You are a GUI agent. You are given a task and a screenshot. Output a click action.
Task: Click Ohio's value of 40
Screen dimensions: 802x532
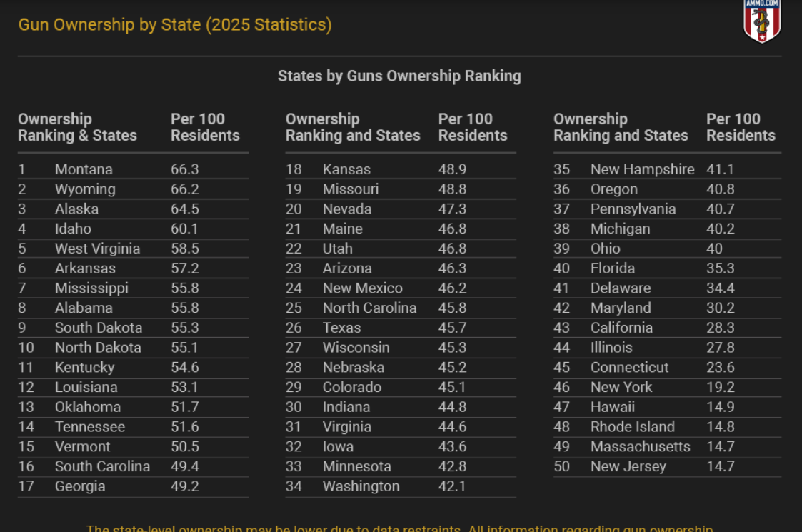(x=715, y=249)
